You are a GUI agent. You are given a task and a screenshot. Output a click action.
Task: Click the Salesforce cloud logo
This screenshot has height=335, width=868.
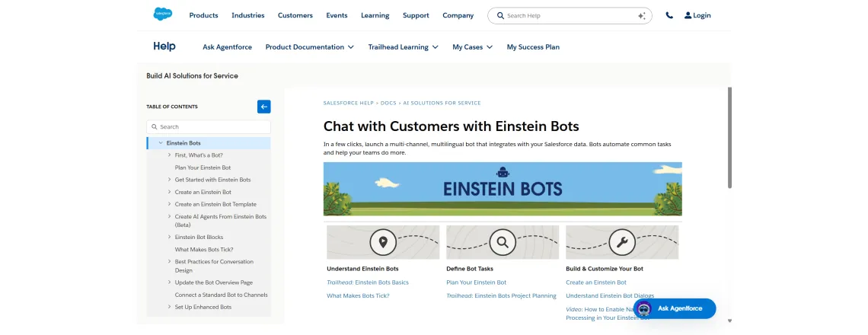coord(163,14)
